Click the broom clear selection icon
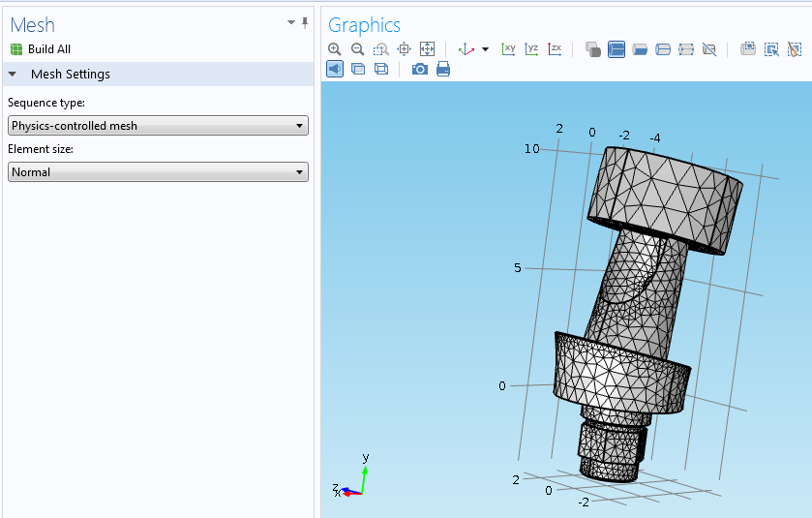 click(795, 49)
